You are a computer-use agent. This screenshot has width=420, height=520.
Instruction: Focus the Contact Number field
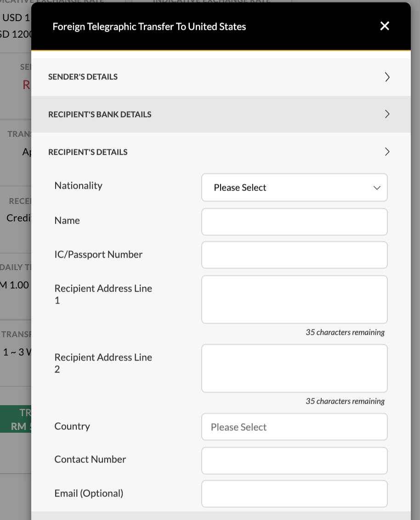[294, 461]
